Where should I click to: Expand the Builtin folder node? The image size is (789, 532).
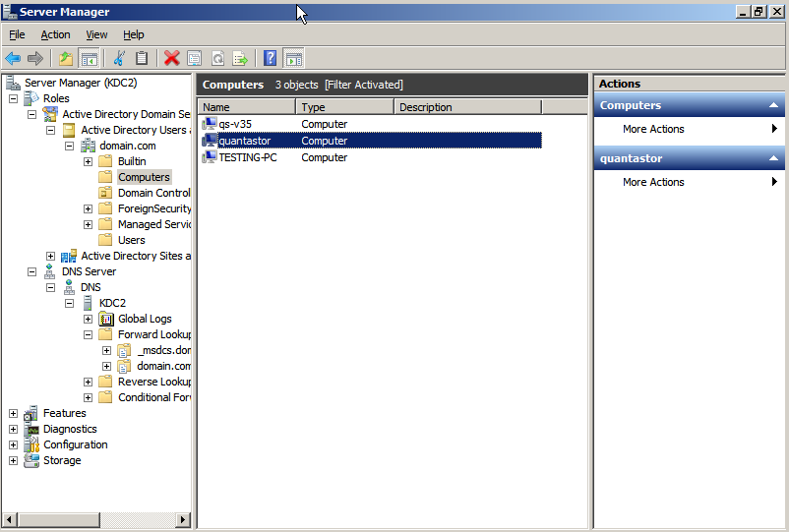(x=89, y=161)
